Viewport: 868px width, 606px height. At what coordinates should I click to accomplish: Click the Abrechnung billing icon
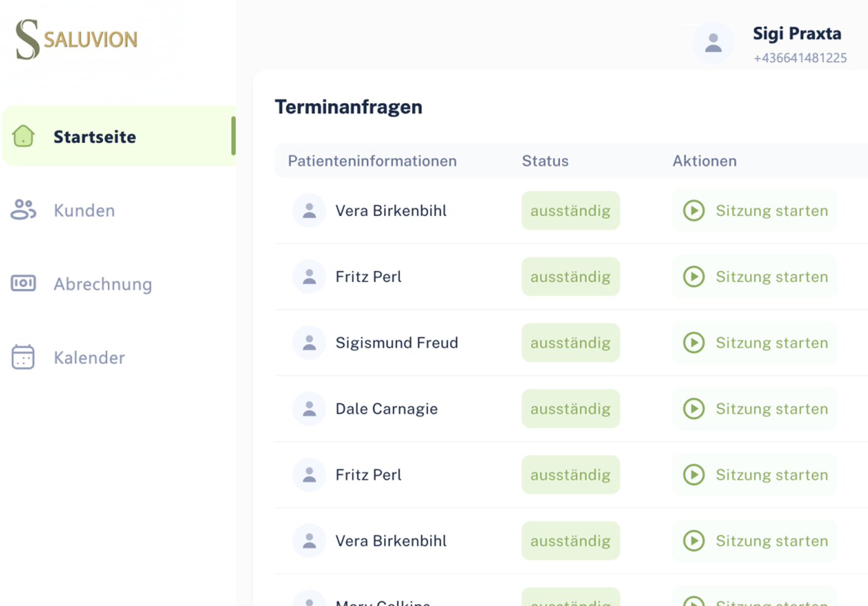[23, 283]
